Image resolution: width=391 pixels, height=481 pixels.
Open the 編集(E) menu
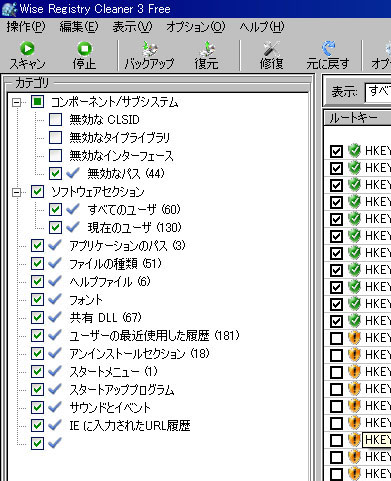point(79,27)
